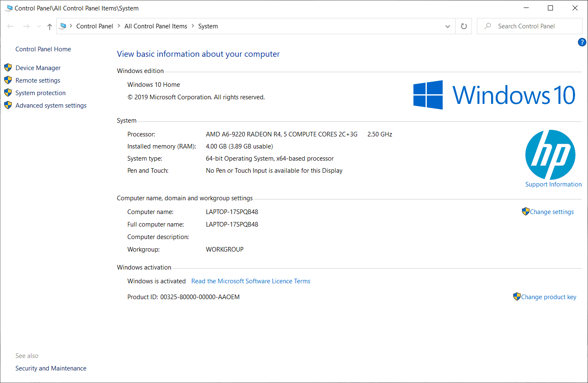Click Computer name value LAPTOP-17SPQB48
Viewport: 588px width, 383px height.
[x=232, y=212]
